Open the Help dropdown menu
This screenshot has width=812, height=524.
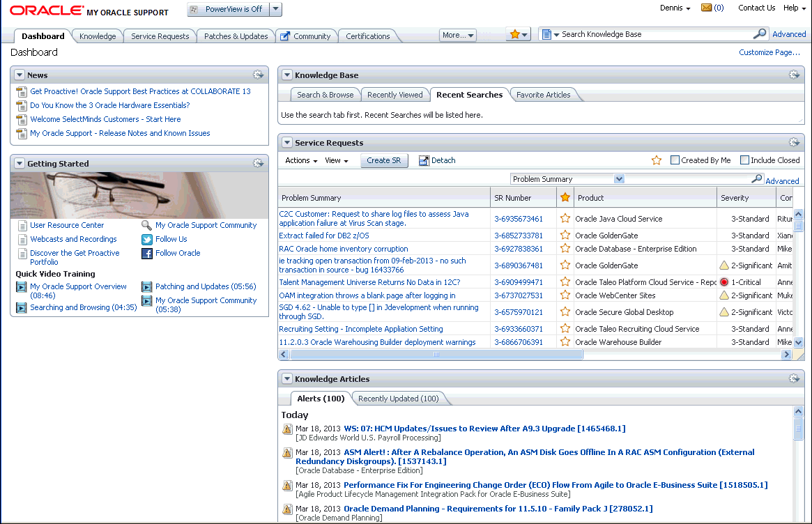point(795,8)
